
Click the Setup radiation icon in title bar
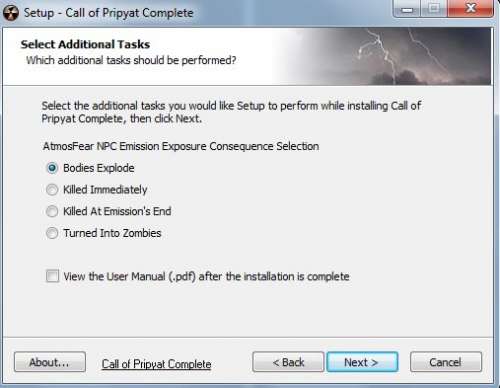(x=11, y=13)
